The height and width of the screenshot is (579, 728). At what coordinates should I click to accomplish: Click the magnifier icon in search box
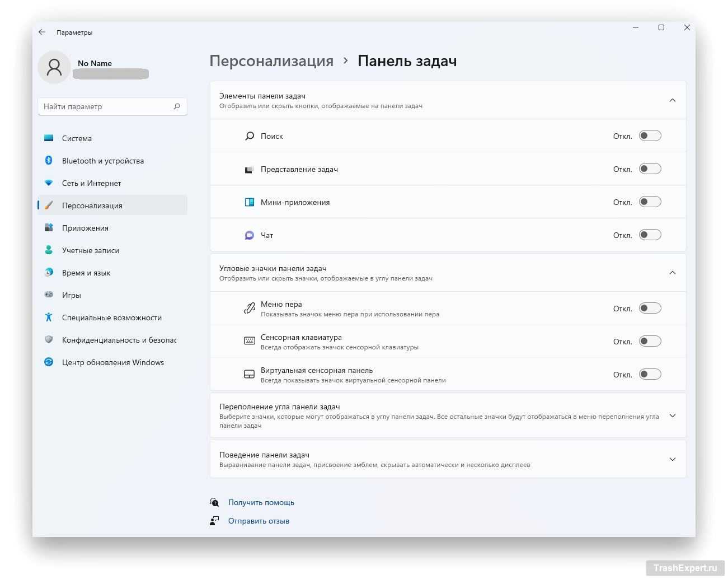[177, 106]
